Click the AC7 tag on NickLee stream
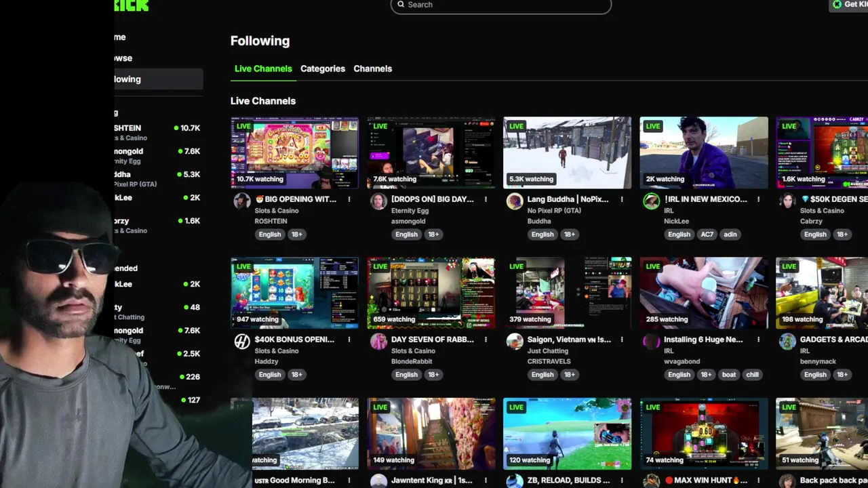This screenshot has width=868, height=488. click(707, 235)
